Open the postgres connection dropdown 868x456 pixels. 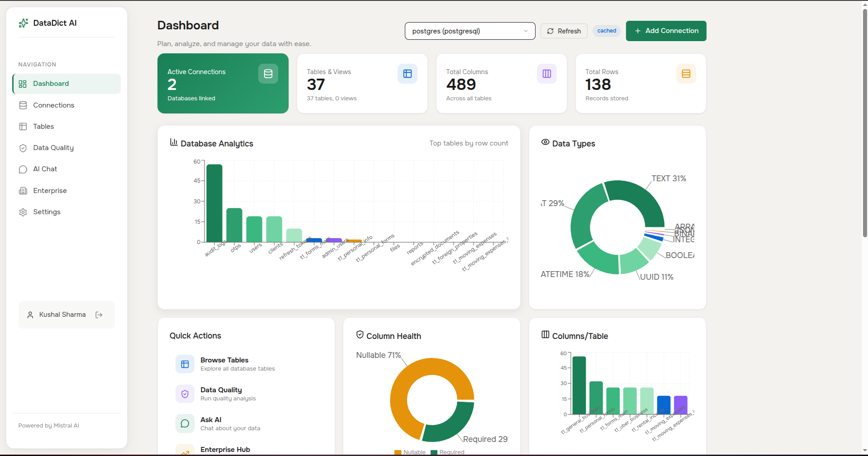470,31
